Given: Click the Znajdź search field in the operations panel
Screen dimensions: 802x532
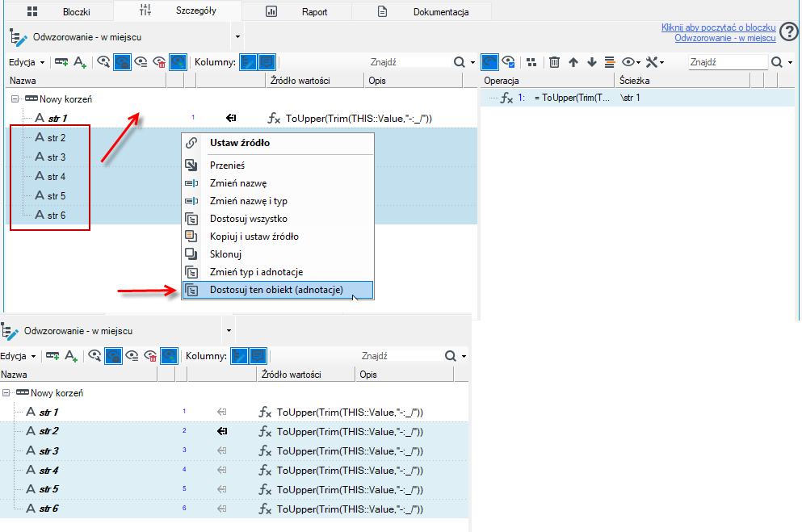Looking at the screenshot, I should pos(728,62).
